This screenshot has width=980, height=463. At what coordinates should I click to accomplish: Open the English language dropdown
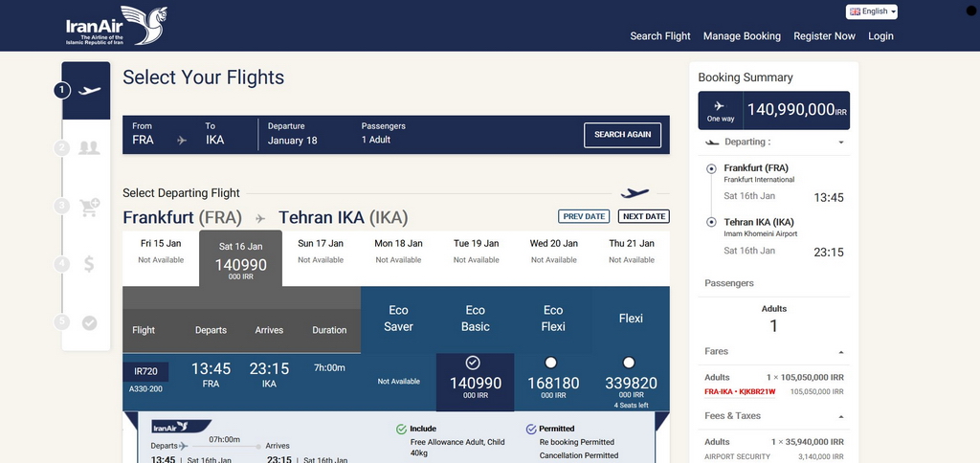click(x=872, y=11)
